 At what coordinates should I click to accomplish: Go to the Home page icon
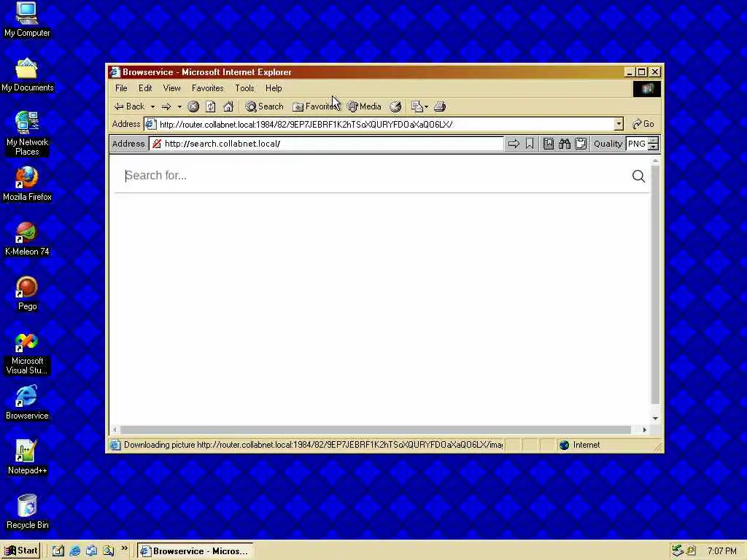[x=228, y=106]
